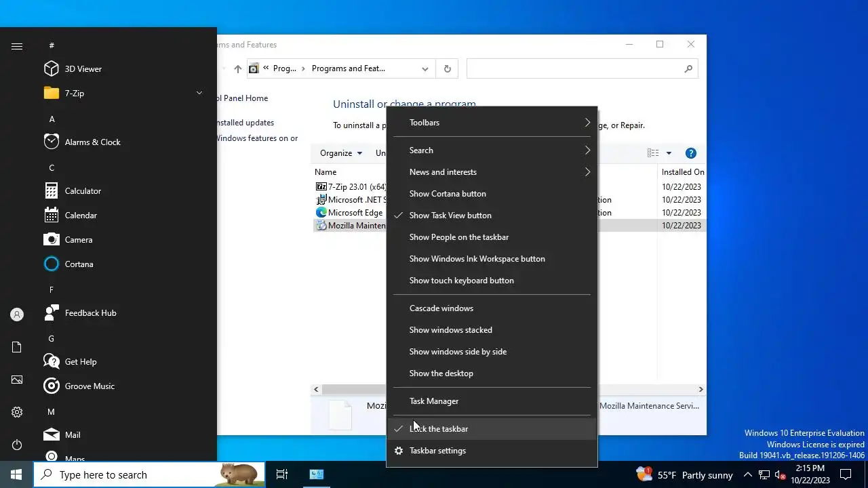
Task: Expand the Toolbars submenu
Action: (492, 122)
